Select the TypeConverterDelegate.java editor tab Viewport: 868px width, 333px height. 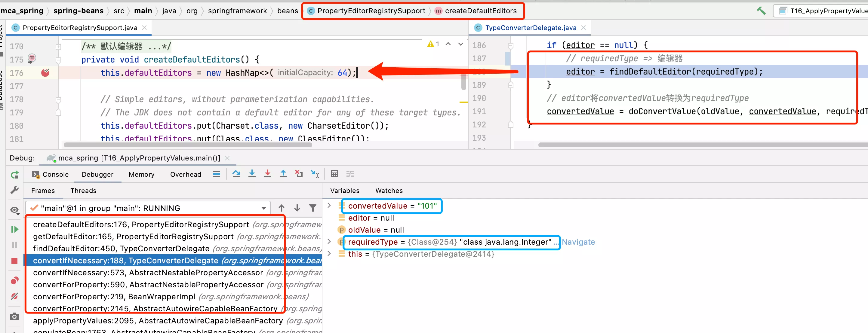tap(530, 28)
